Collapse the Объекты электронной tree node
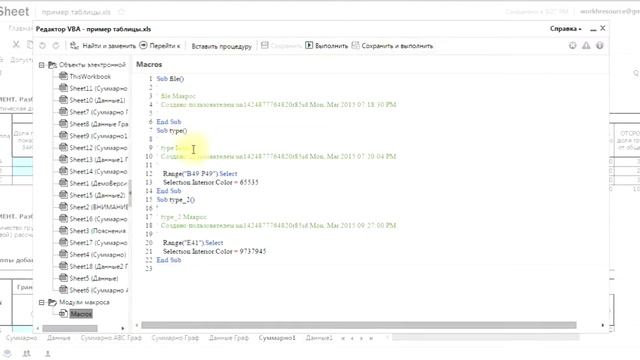 click(x=42, y=65)
